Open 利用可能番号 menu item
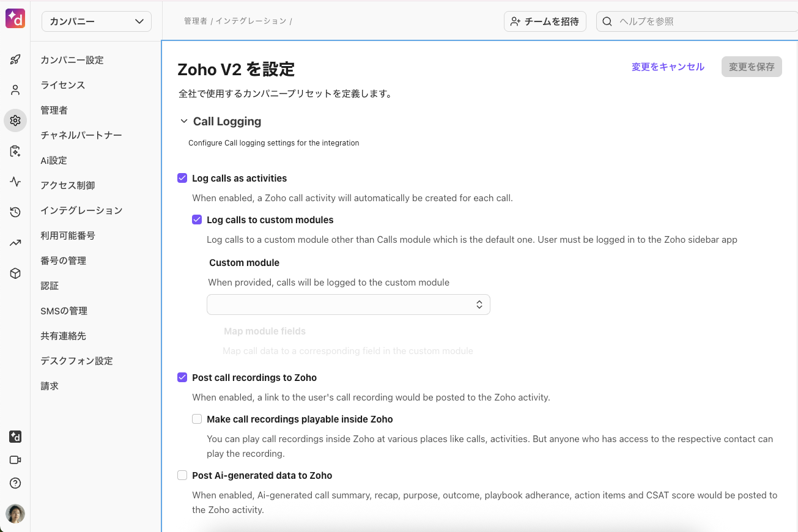This screenshot has width=798, height=532. coord(68,235)
